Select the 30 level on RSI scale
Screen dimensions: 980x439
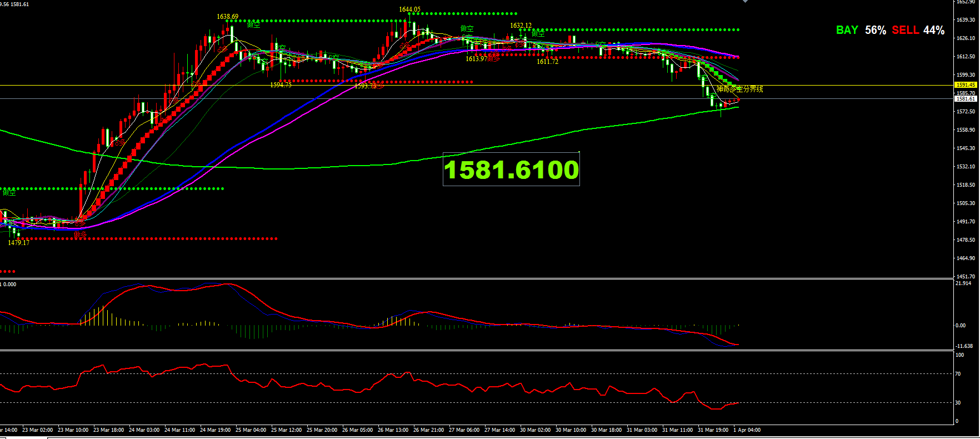(958, 403)
